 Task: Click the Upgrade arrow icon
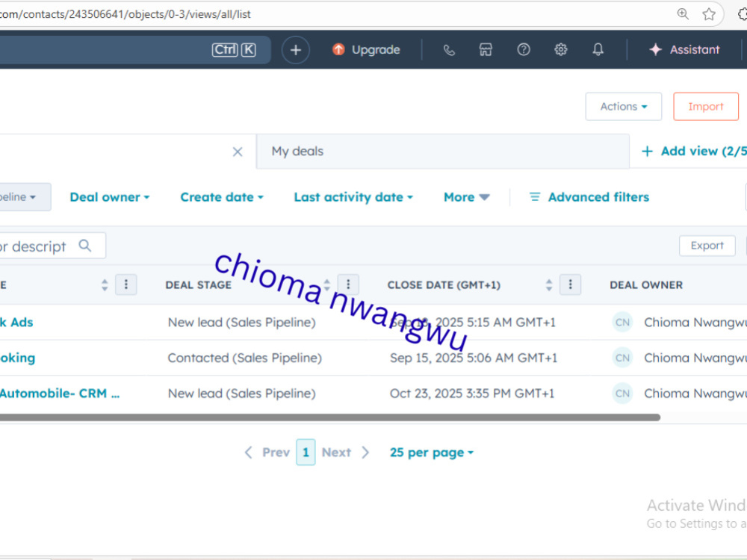point(338,49)
